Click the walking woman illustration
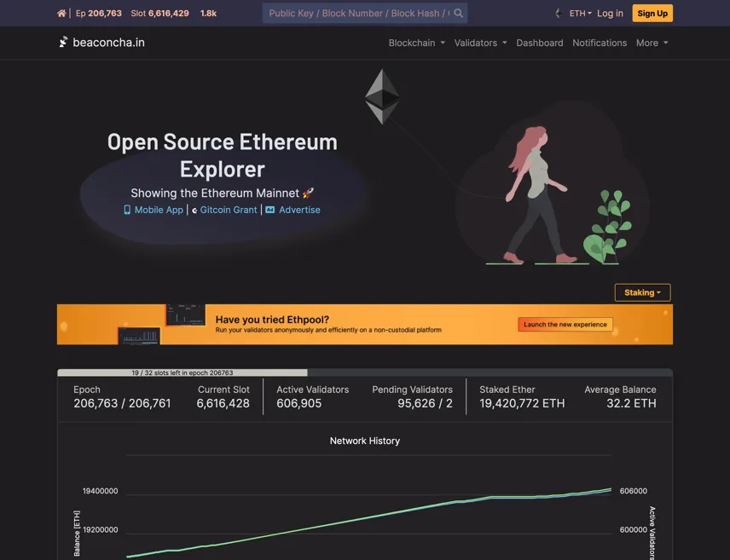Screen dimensions: 730x560 point(538,194)
